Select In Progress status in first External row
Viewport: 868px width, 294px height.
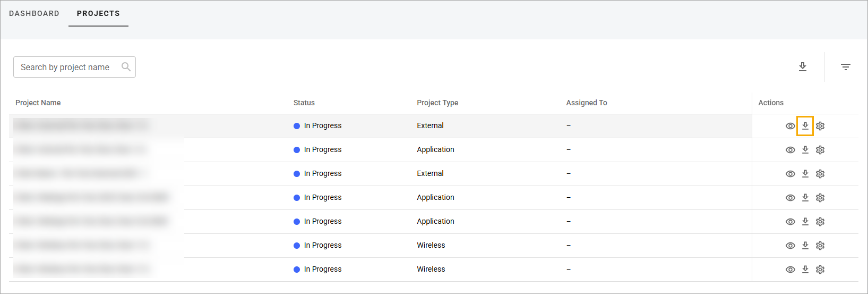tap(317, 126)
